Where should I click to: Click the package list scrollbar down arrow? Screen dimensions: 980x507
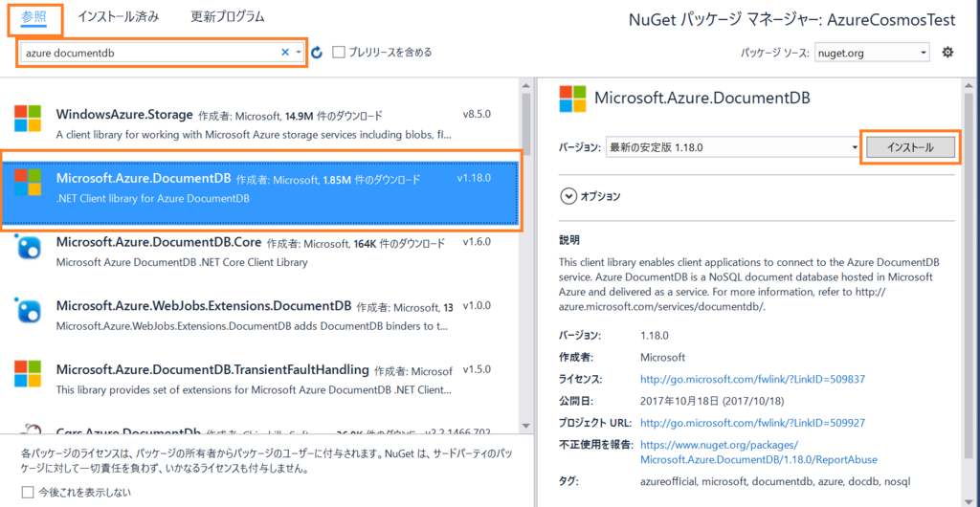click(x=525, y=426)
